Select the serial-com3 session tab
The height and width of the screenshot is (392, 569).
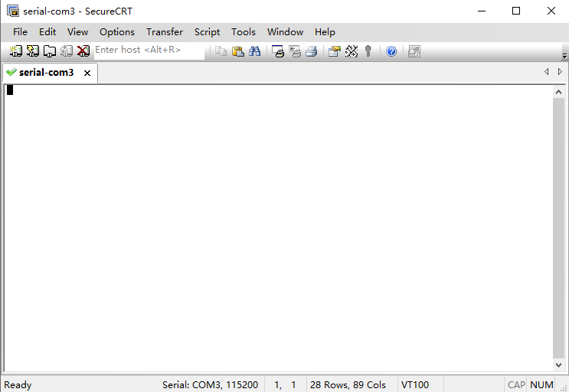pyautogui.click(x=46, y=73)
